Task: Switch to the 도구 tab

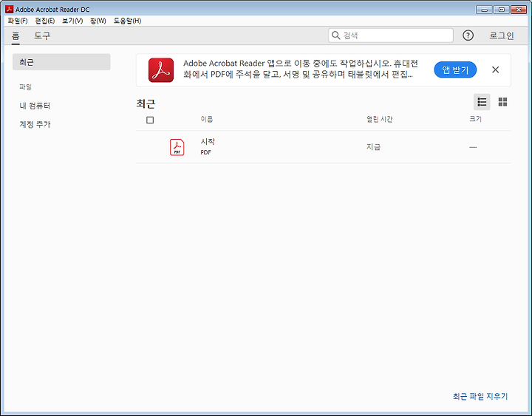Action: pyautogui.click(x=42, y=35)
